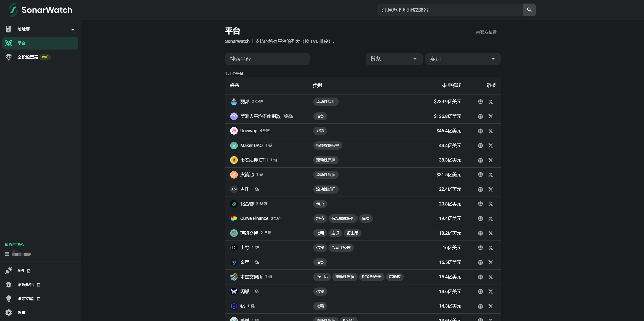The height and width of the screenshot is (321, 644).
Task: Click the search magnifier button
Action: tap(529, 10)
